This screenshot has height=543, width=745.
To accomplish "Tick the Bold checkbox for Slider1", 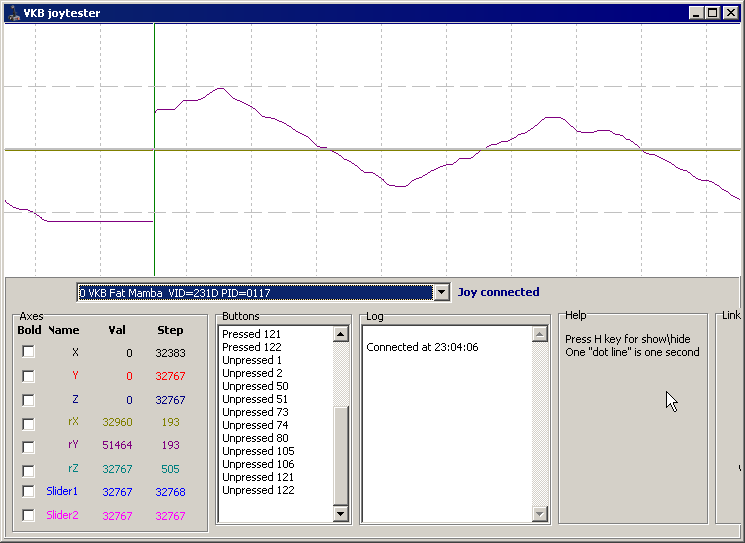I will (29, 492).
